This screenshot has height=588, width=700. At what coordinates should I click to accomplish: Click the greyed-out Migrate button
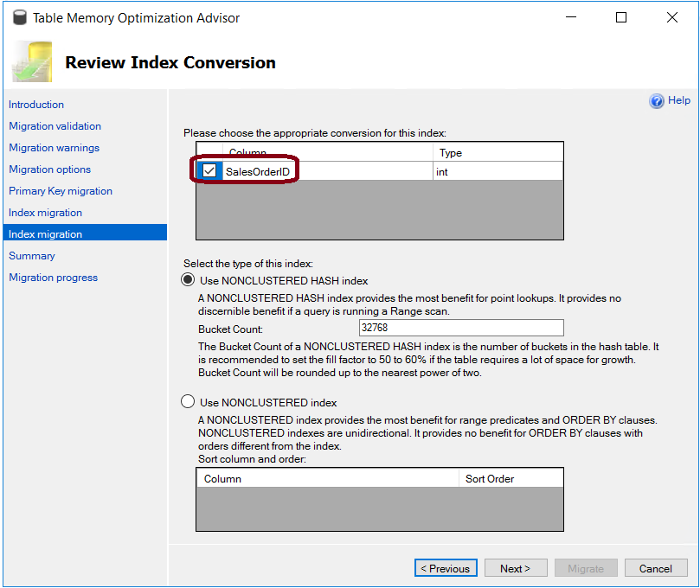coord(586,568)
